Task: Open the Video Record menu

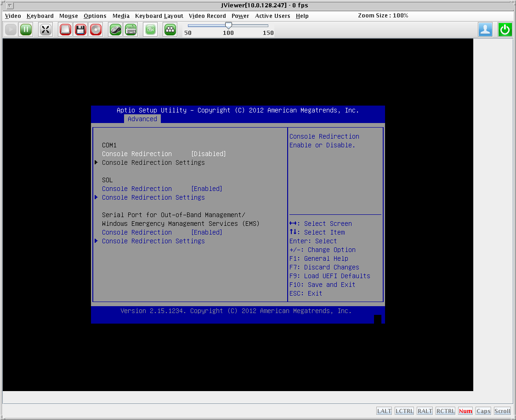Action: click(x=207, y=16)
